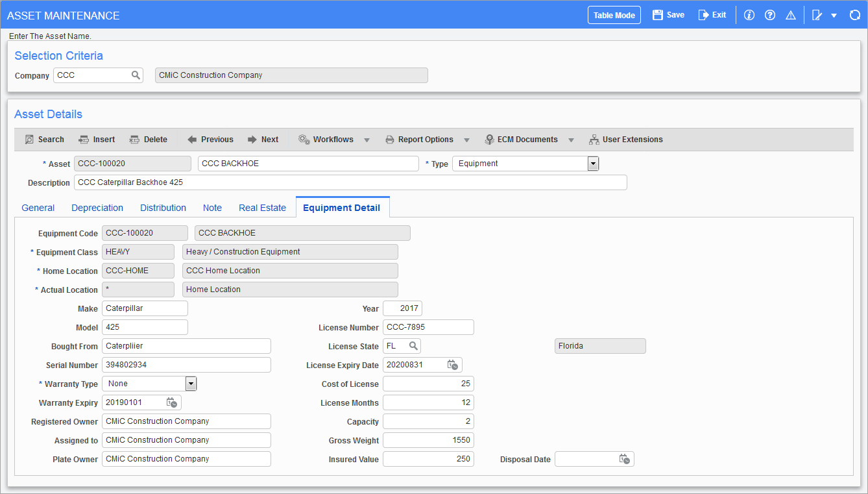This screenshot has width=868, height=494.
Task: Delete the current asset record
Action: tap(148, 139)
